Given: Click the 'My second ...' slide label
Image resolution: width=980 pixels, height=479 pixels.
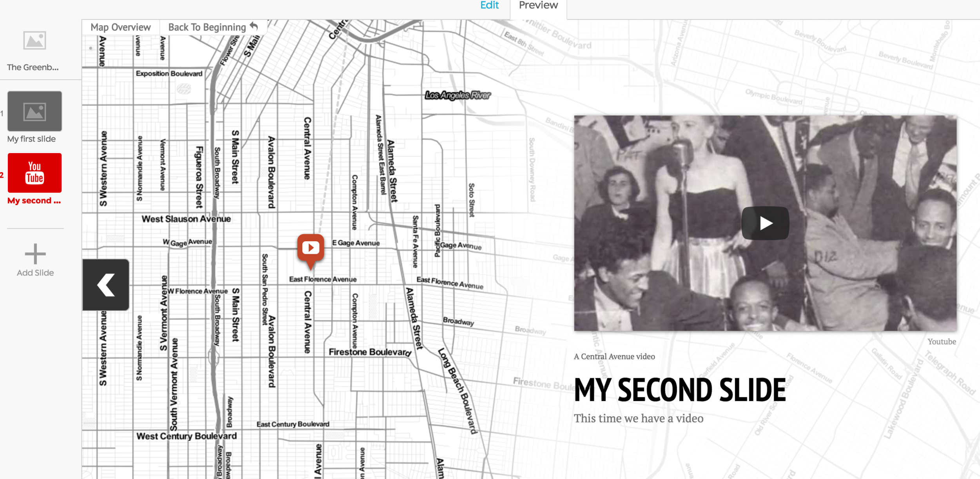Looking at the screenshot, I should (x=34, y=200).
